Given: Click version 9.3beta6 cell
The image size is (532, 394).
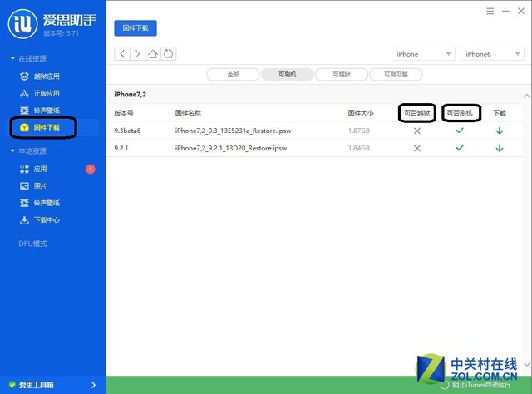Looking at the screenshot, I should click(x=127, y=131).
